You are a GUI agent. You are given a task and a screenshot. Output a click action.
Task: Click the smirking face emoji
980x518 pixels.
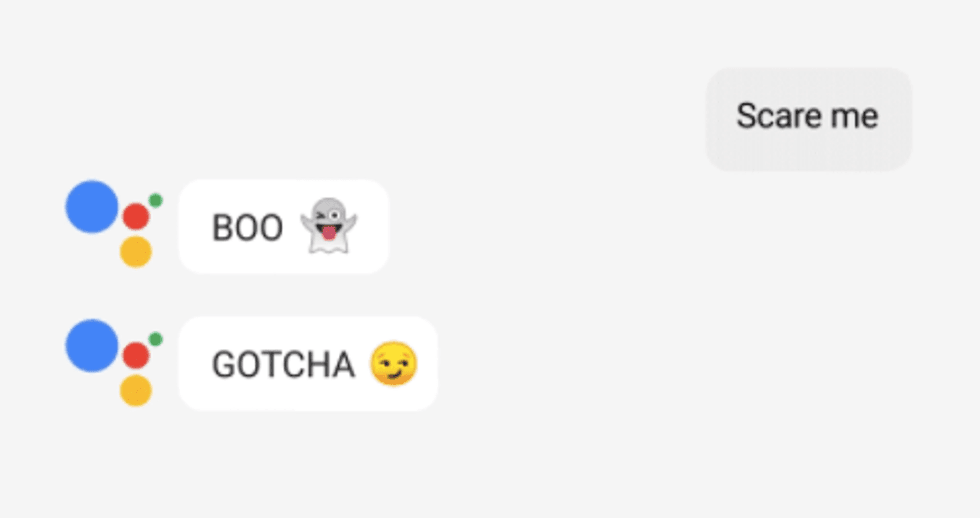[x=393, y=364]
